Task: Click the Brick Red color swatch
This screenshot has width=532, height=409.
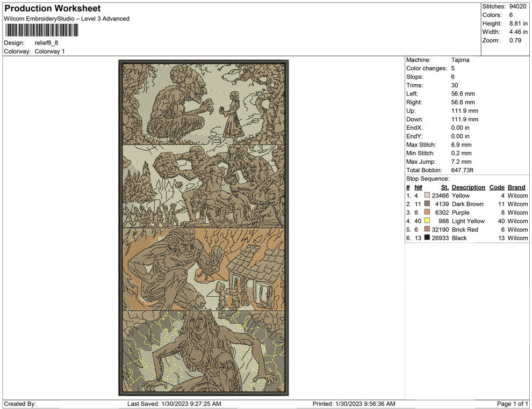Action: pos(427,229)
